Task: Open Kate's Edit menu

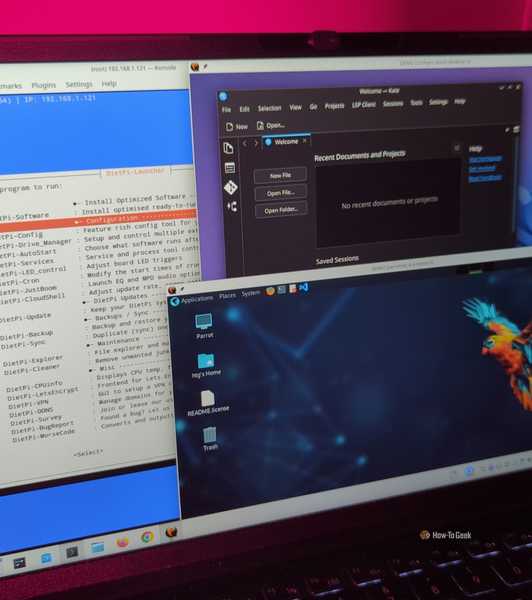Action: pyautogui.click(x=245, y=109)
